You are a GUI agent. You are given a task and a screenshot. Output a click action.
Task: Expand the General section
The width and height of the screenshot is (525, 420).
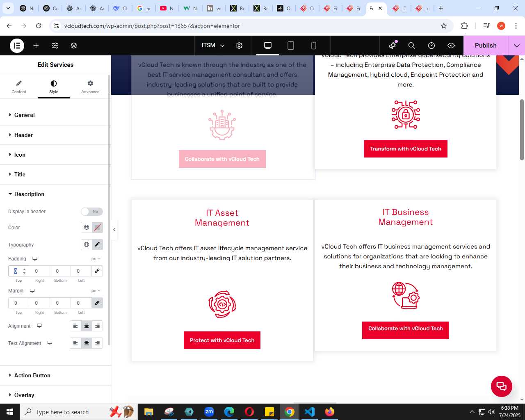click(55, 115)
